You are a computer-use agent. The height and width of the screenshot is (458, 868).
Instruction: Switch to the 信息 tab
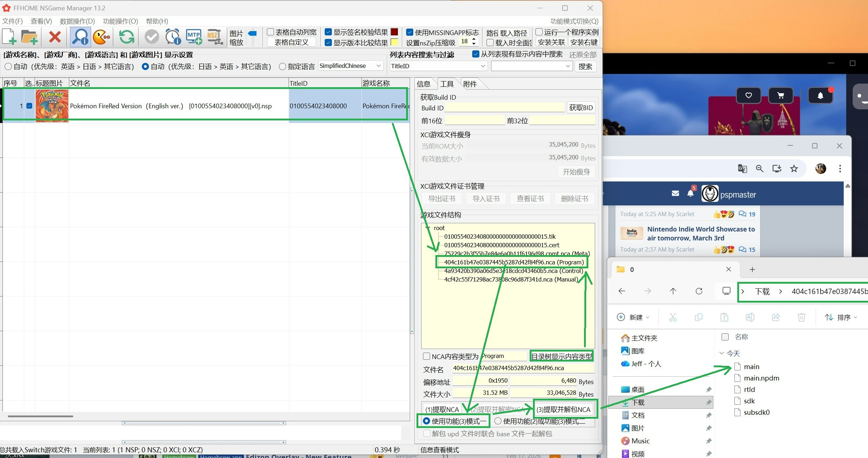[424, 84]
